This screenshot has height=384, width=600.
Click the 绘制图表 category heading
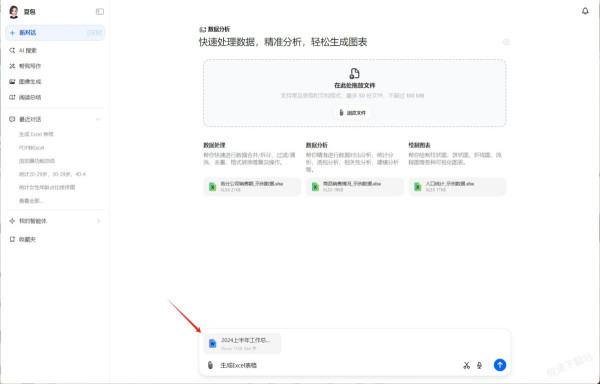419,145
